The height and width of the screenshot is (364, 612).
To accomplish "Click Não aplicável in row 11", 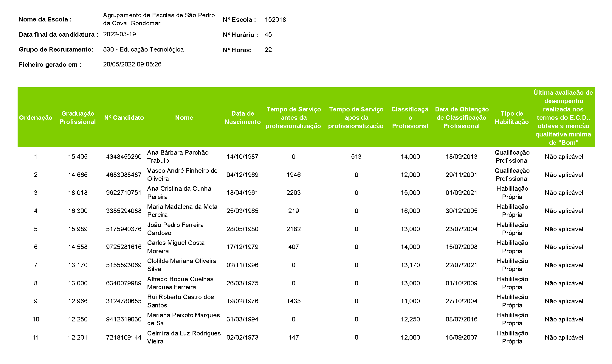I will (563, 337).
